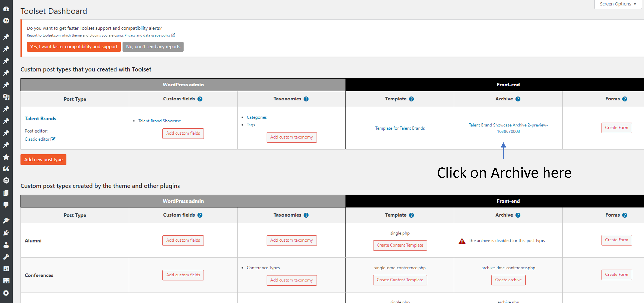Click the star icon in the sidebar

click(x=6, y=157)
